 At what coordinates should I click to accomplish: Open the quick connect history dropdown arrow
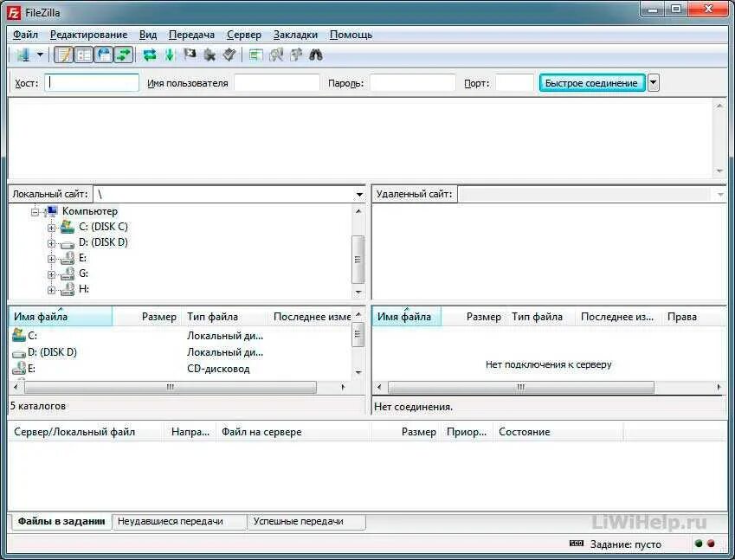point(654,83)
